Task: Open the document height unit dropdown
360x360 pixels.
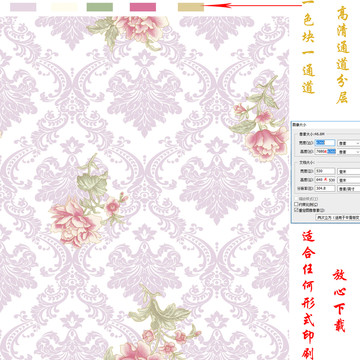Action: [349, 180]
